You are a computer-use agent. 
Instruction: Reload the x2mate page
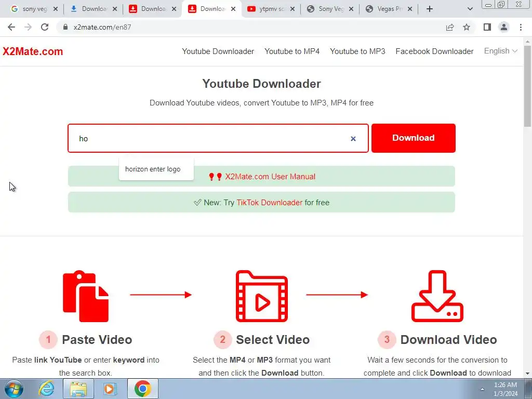45,27
